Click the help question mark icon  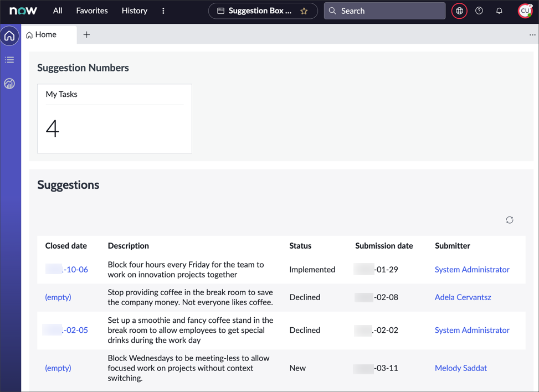[479, 11]
